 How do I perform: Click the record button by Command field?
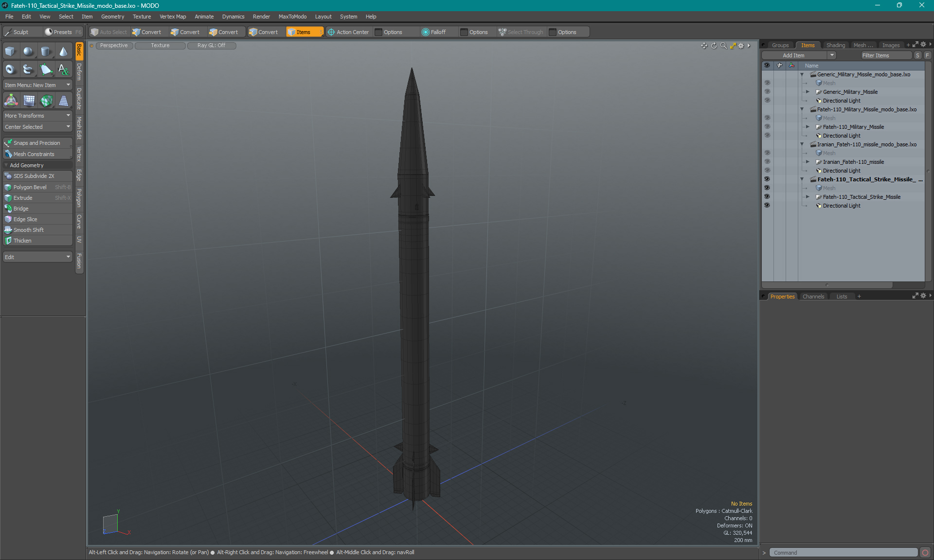point(925,553)
